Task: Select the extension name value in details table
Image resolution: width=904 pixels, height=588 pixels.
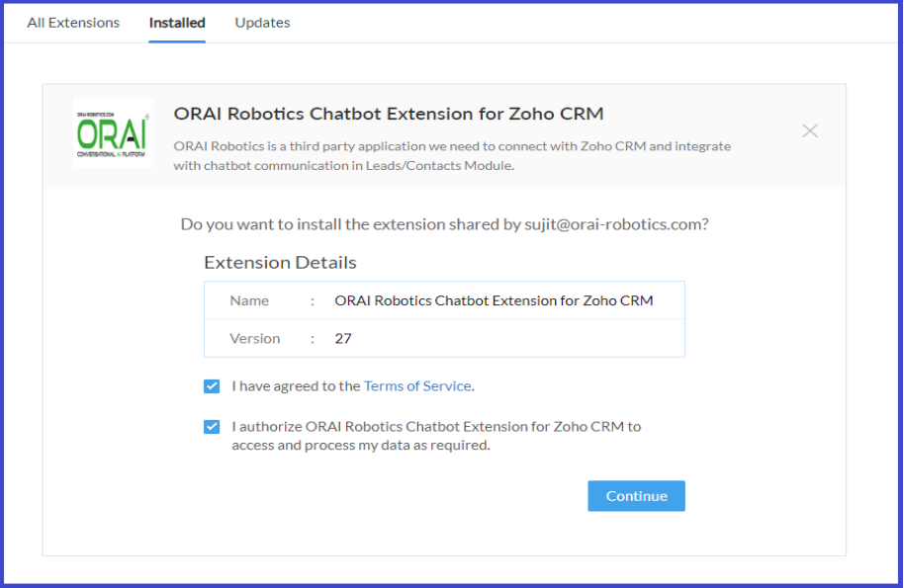Action: point(494,300)
